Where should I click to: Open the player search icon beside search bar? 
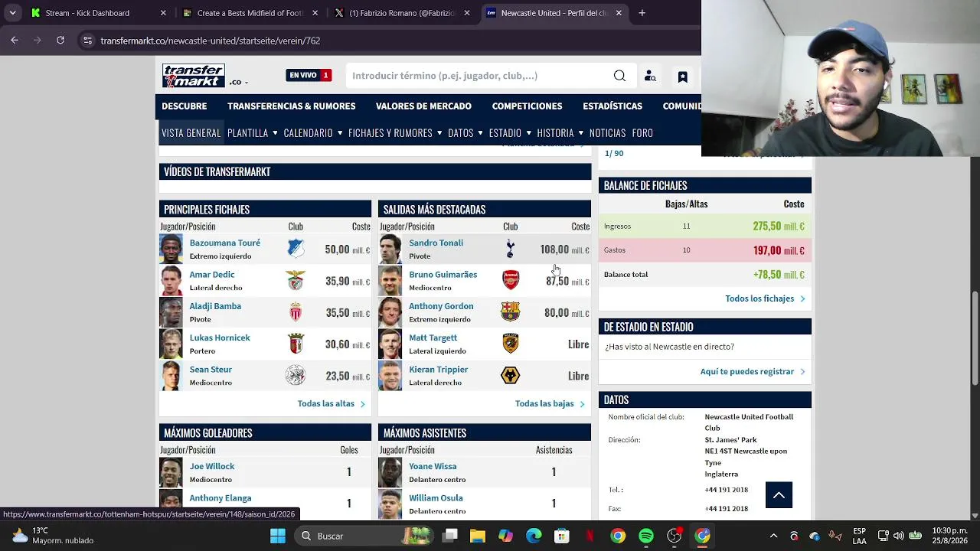coord(650,76)
